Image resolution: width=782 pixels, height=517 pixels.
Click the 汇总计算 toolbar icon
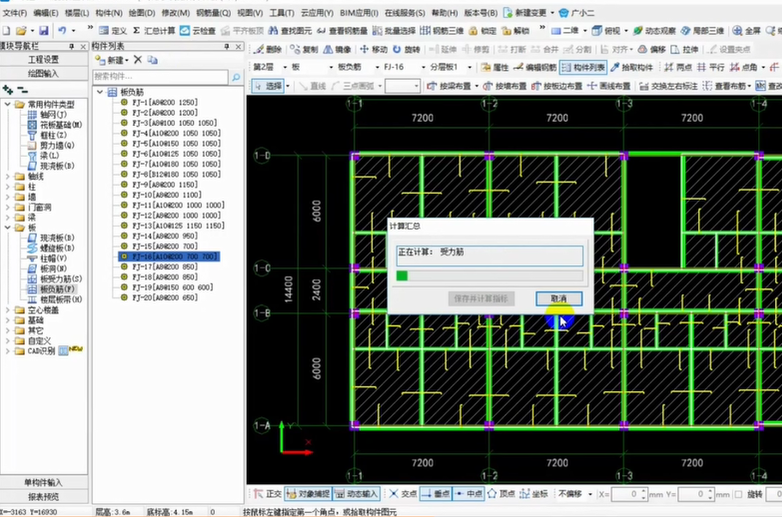pyautogui.click(x=152, y=31)
